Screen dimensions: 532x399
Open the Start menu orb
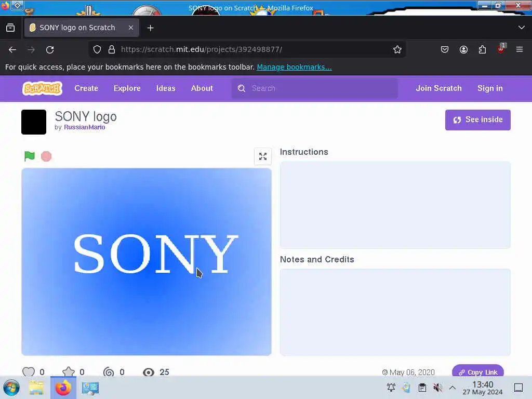[11, 388]
